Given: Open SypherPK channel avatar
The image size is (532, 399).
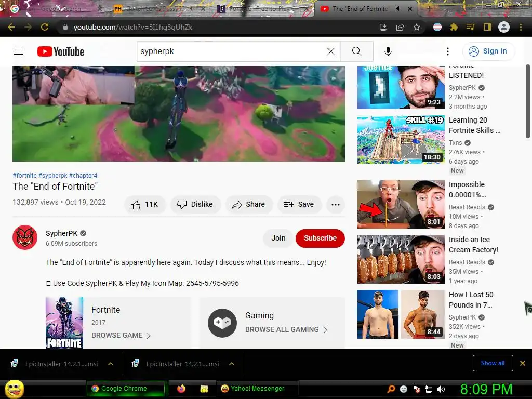Looking at the screenshot, I should 25,237.
